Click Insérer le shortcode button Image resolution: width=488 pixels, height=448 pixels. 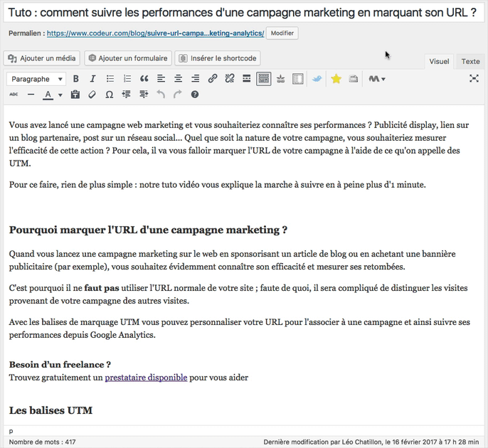218,58
